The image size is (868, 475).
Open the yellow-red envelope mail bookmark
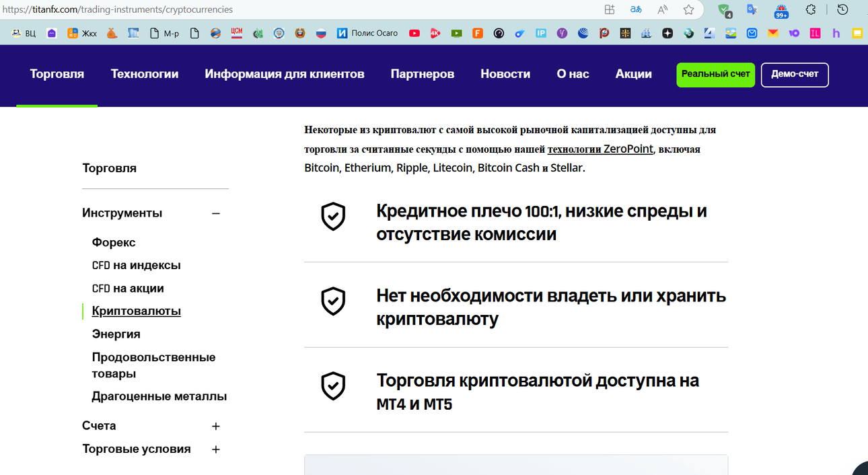pos(773,33)
